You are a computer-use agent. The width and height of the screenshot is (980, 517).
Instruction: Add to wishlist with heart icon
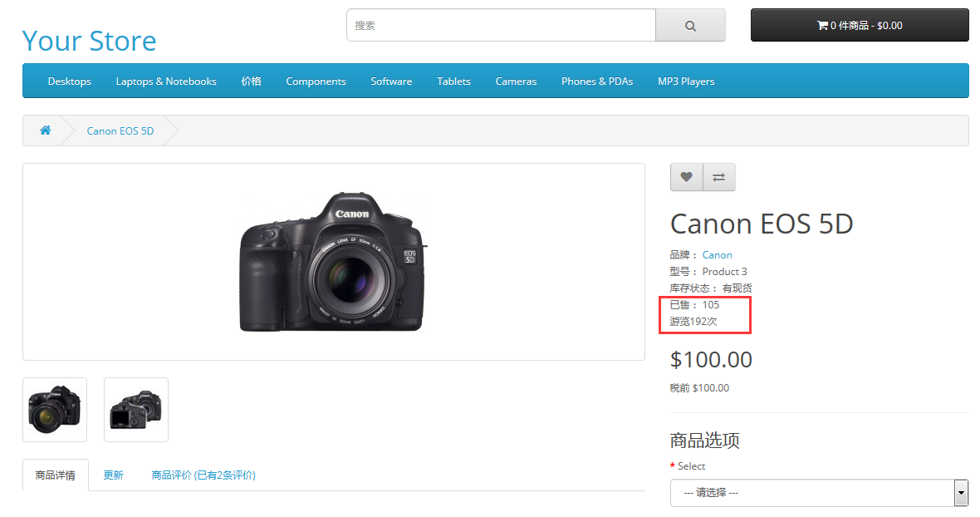point(686,177)
